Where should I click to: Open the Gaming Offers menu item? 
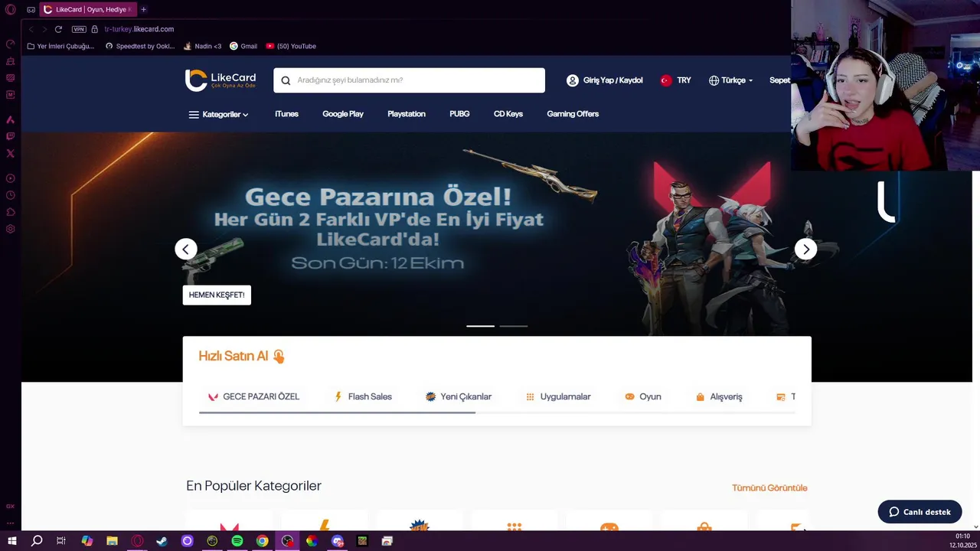click(x=573, y=114)
